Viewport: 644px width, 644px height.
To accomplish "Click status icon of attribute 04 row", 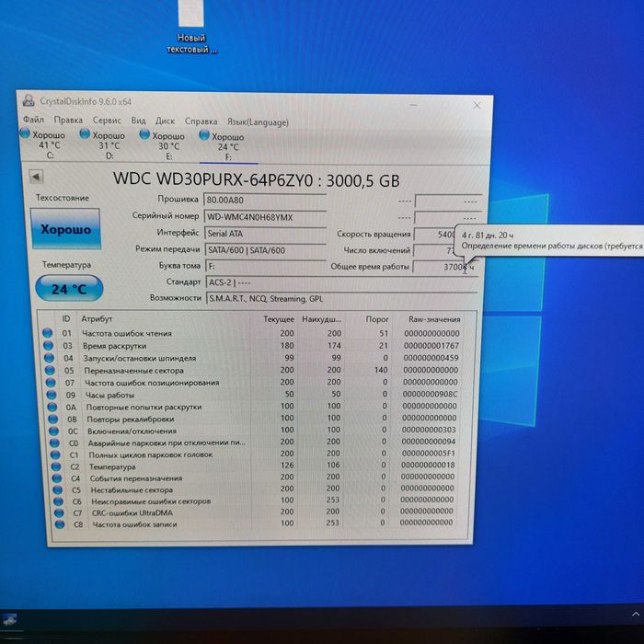I will [x=49, y=358].
